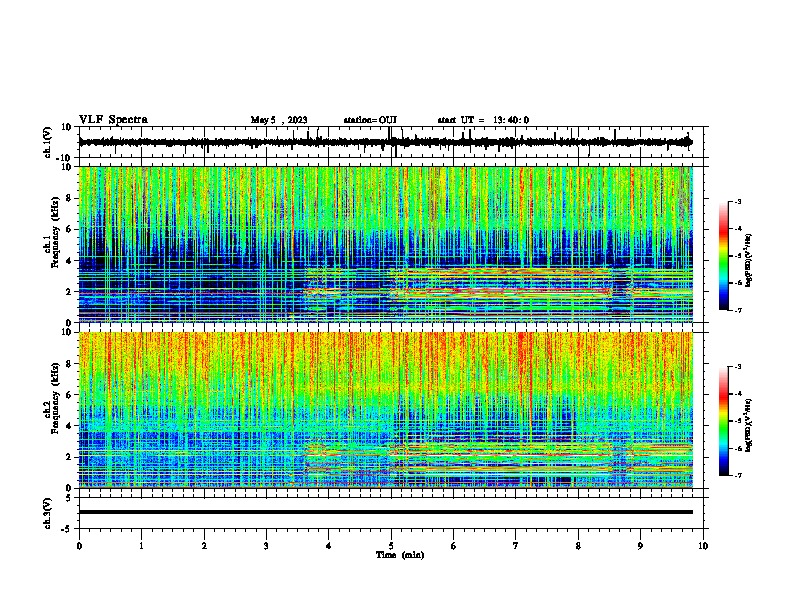Image resolution: width=792 pixels, height=612 pixels.
Task: Click the "-7" label on ch.2 colorbar
Action: (x=737, y=475)
